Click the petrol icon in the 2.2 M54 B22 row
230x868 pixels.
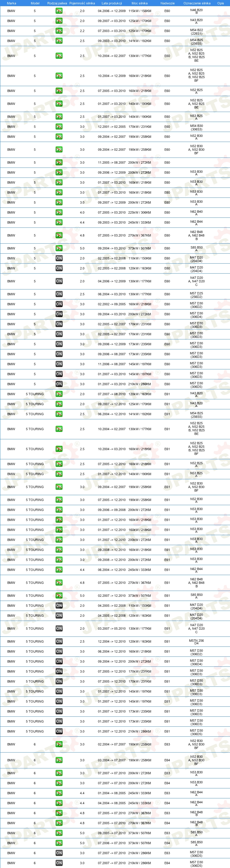[x=59, y=31]
